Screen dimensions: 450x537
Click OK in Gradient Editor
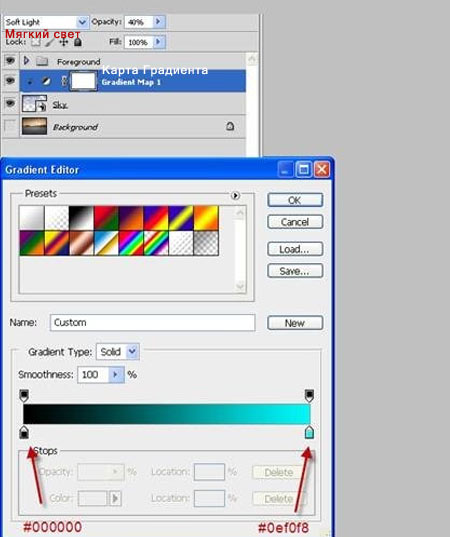tap(295, 200)
